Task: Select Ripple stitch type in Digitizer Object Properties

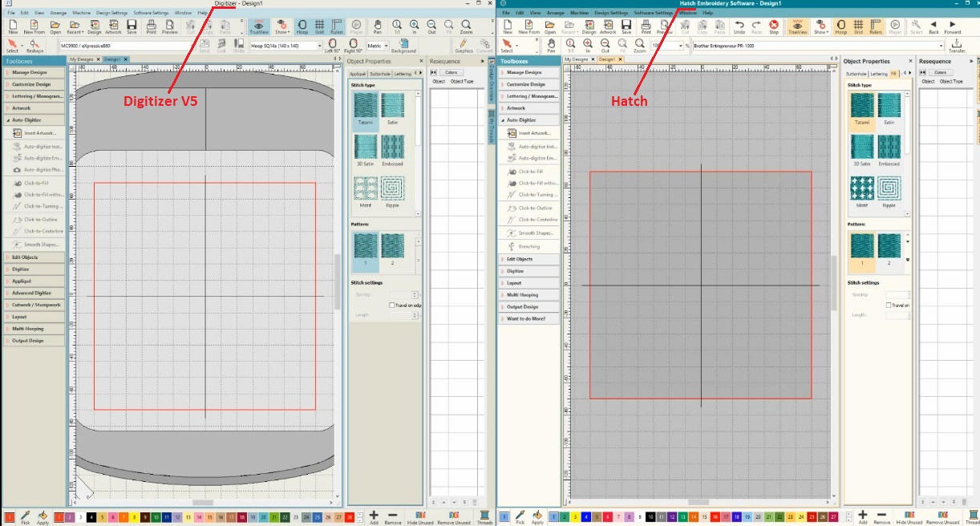Action: (x=392, y=192)
